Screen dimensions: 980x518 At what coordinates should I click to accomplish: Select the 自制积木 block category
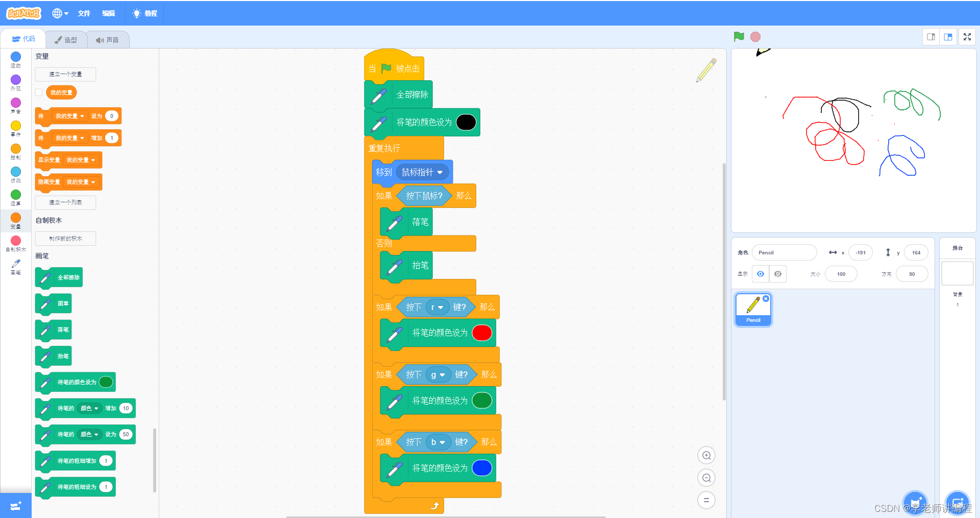coord(16,244)
